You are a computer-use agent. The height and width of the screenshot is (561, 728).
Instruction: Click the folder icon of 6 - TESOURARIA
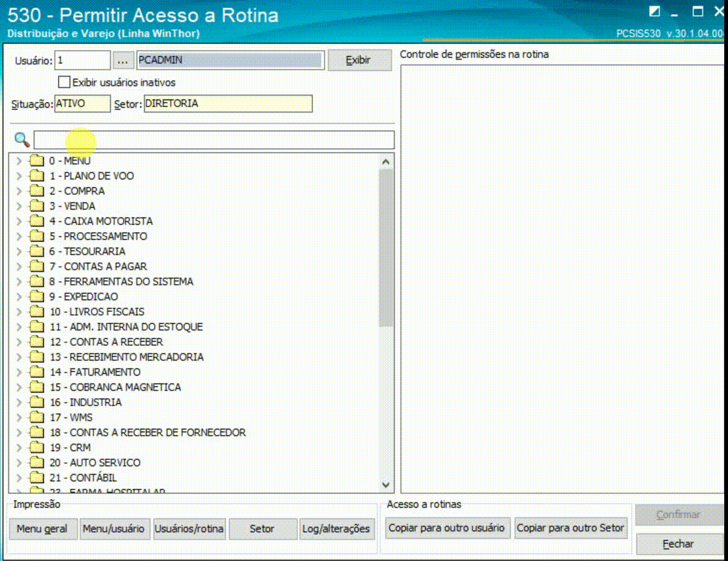click(x=36, y=251)
